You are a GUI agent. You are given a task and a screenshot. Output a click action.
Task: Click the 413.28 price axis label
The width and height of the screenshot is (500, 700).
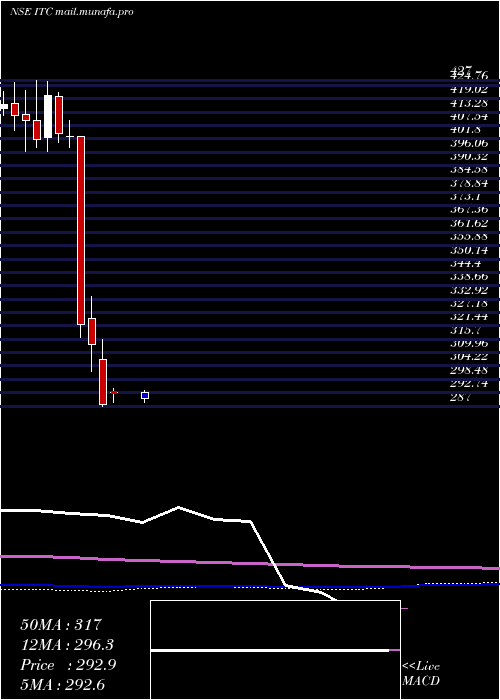click(x=468, y=104)
